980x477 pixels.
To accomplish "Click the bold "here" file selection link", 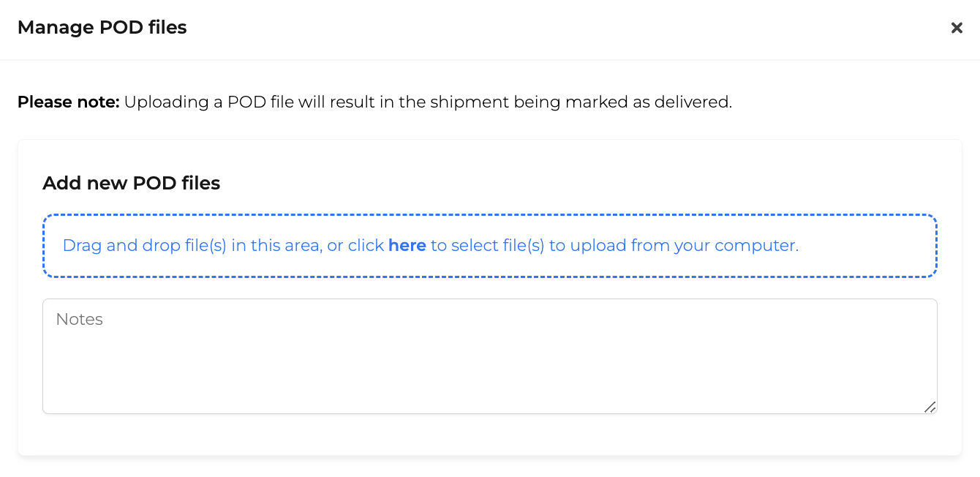I will (x=407, y=246).
